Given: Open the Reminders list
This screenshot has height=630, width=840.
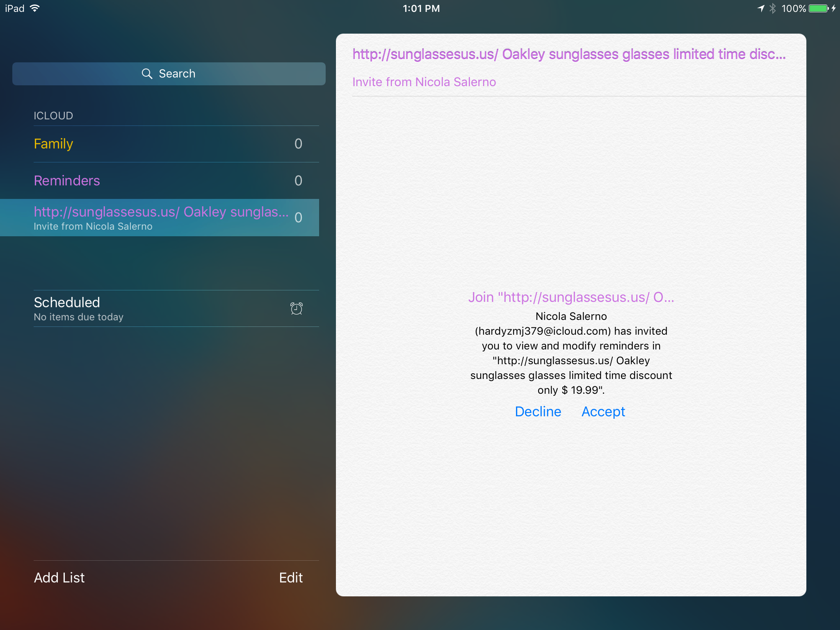Looking at the screenshot, I should coord(67,181).
